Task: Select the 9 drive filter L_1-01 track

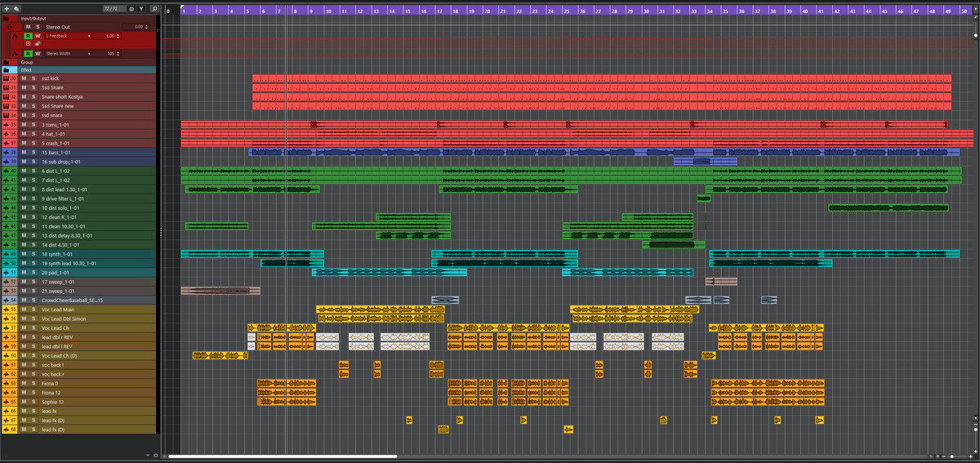Action: click(x=80, y=198)
